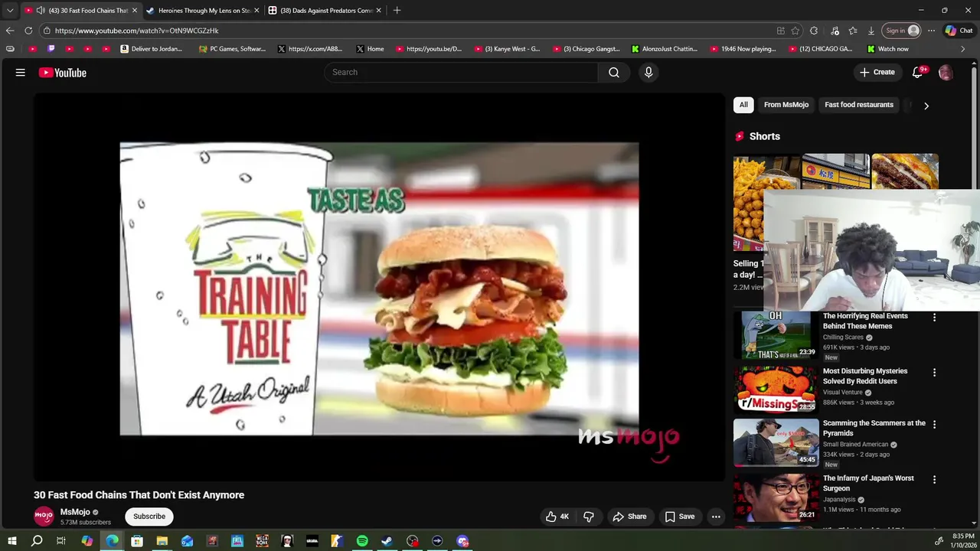Open browser extensions puzzle icon
The height and width of the screenshot is (551, 980).
click(814, 31)
